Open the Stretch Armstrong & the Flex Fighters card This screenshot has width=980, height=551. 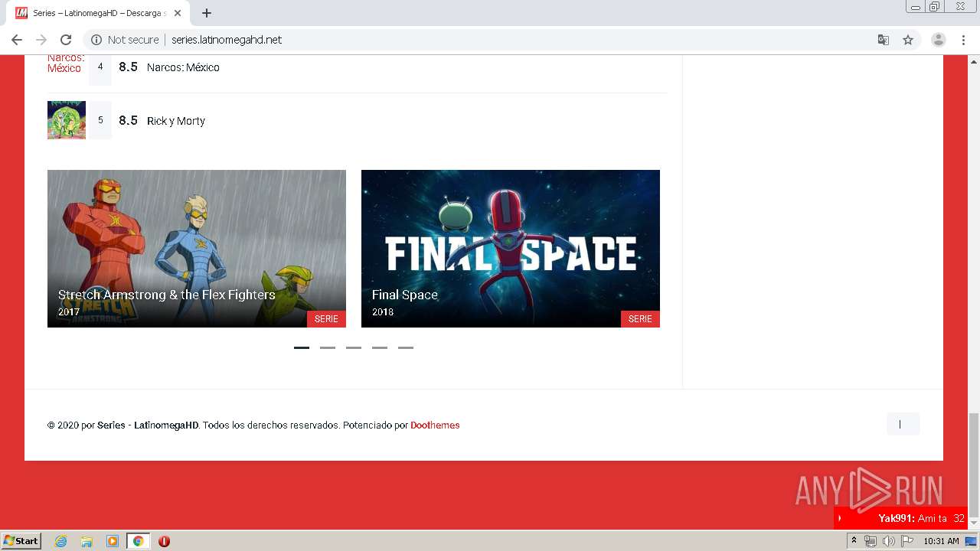coord(197,249)
